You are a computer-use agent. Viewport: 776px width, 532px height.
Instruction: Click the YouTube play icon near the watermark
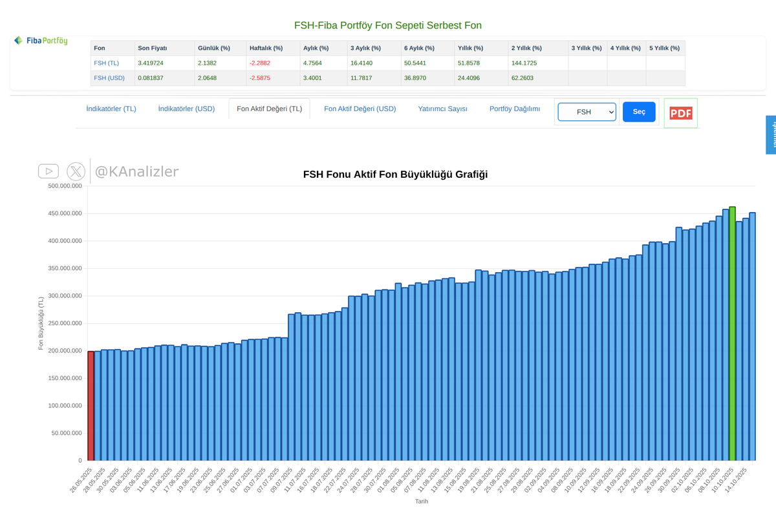48,171
